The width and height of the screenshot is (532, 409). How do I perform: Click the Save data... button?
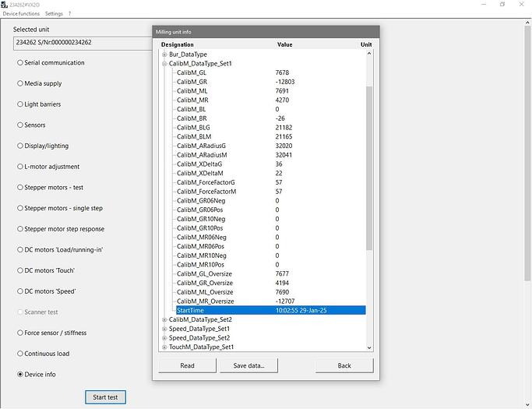pos(248,365)
